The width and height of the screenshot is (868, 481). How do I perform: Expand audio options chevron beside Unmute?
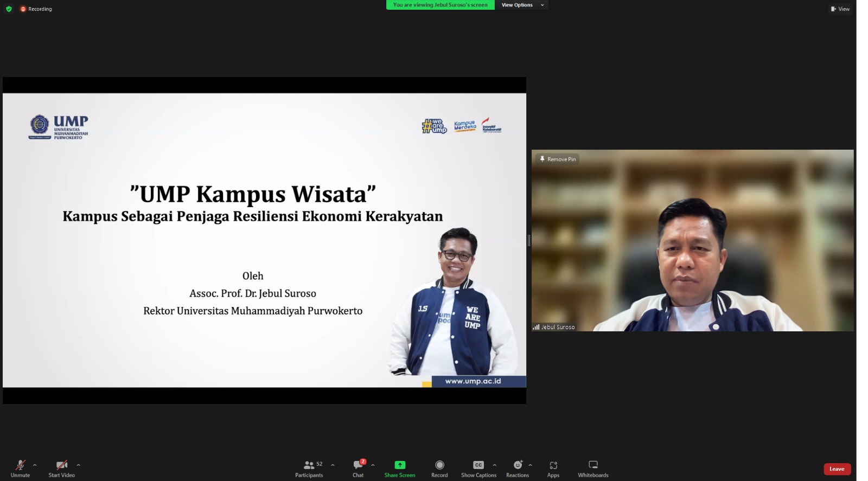pos(35,465)
